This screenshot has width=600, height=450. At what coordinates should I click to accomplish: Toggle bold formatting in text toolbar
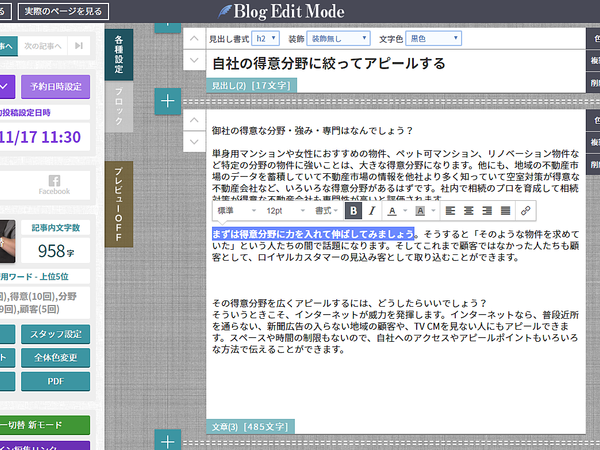(x=354, y=211)
